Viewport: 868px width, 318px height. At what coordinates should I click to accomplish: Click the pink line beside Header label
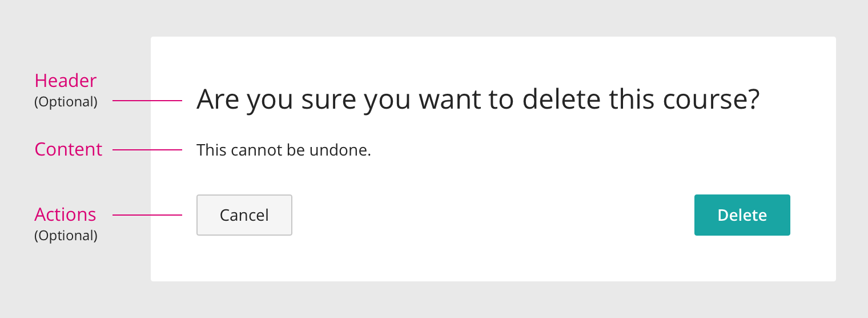tap(147, 101)
